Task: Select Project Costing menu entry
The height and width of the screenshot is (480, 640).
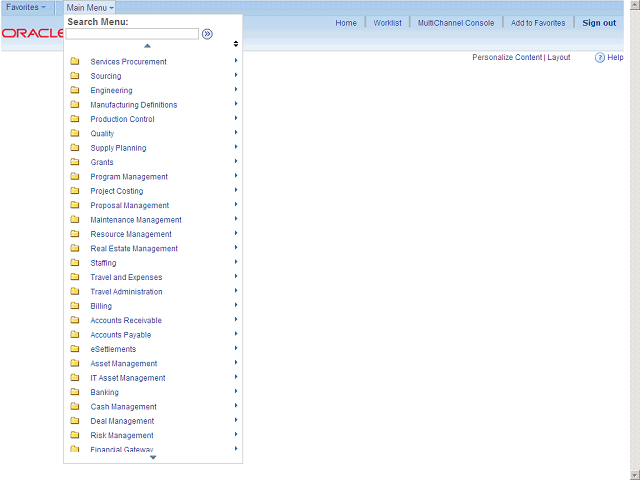Action: click(117, 191)
